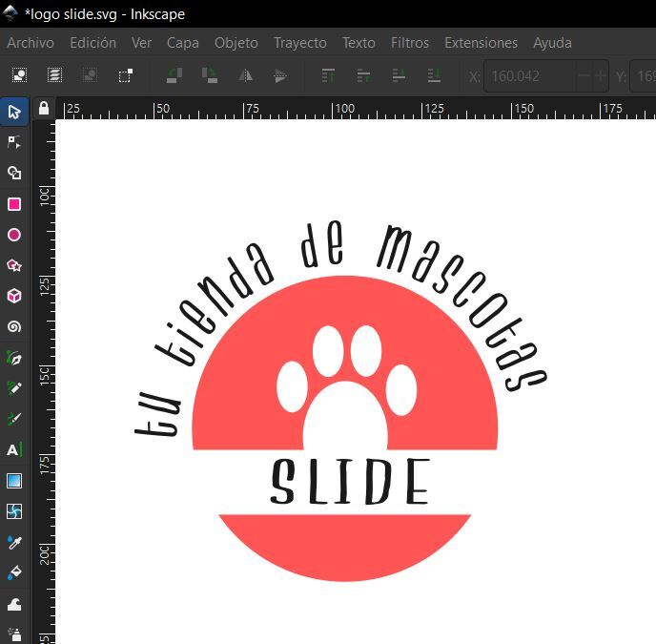This screenshot has height=644, width=656.
Task: Select the Selector arrow tool
Action: point(14,112)
